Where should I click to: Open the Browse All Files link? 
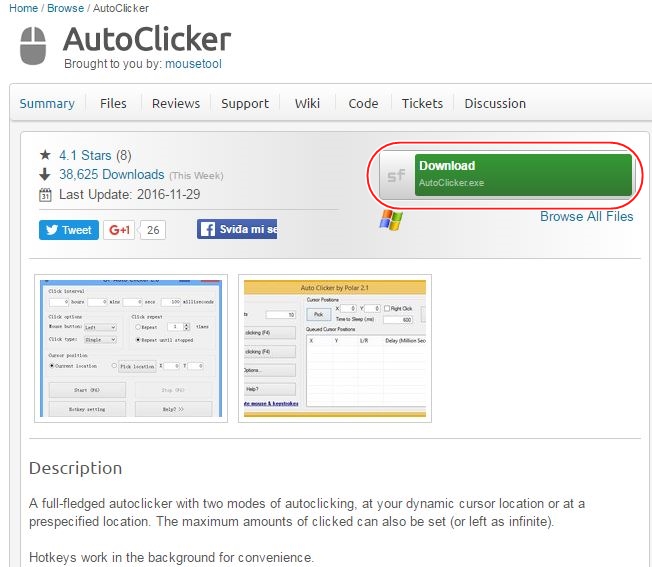tap(586, 217)
